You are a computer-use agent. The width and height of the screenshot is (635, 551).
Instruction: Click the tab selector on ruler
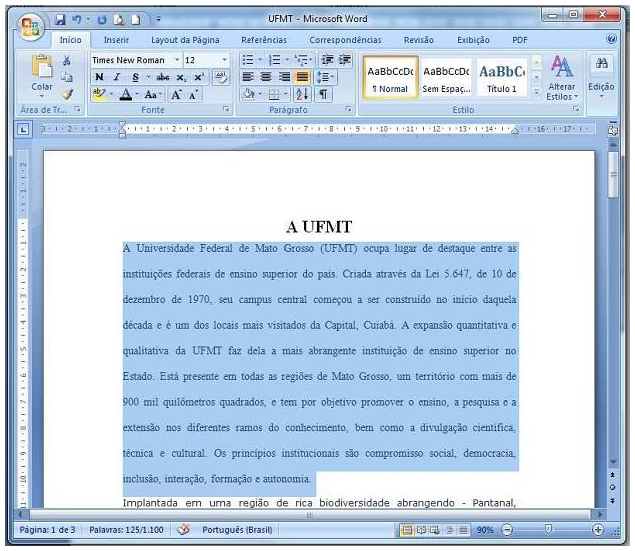[23, 130]
